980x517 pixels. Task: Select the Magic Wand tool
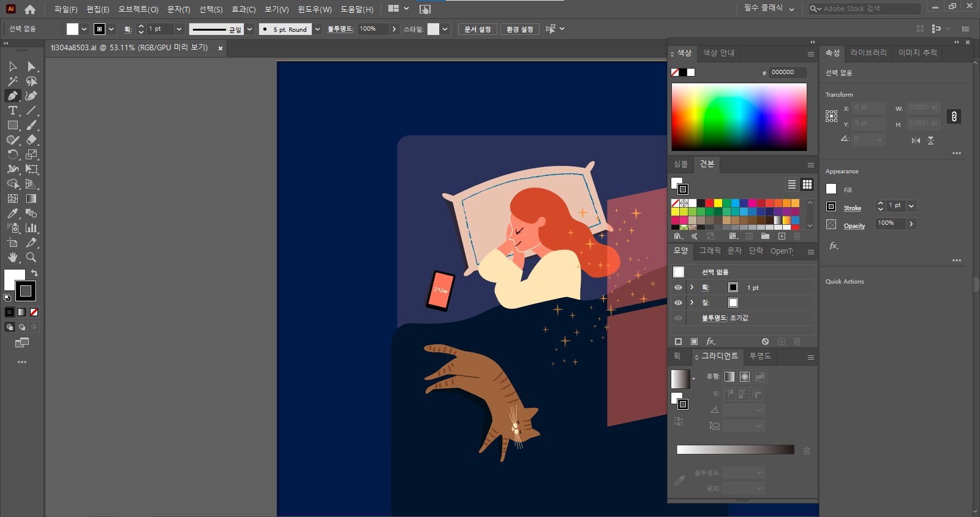click(x=12, y=81)
